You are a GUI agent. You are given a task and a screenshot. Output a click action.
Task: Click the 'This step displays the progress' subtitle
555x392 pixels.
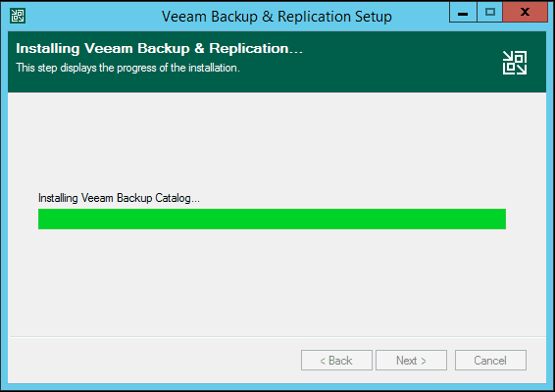coord(127,68)
